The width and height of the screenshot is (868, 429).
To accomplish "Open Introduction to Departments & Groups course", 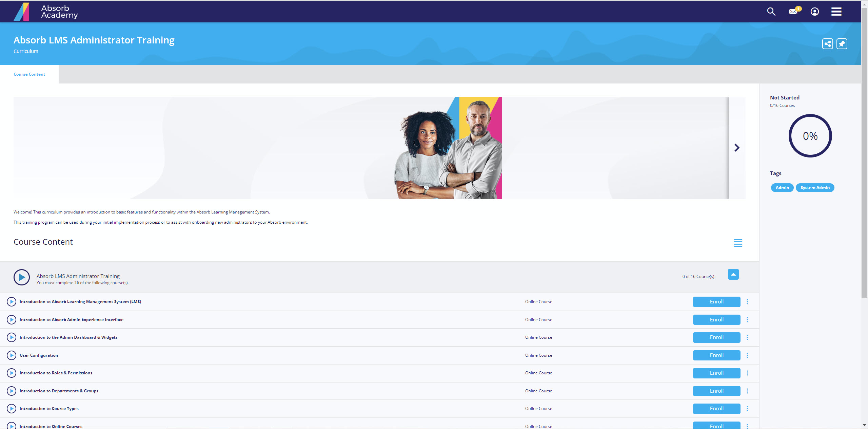I will click(x=59, y=391).
